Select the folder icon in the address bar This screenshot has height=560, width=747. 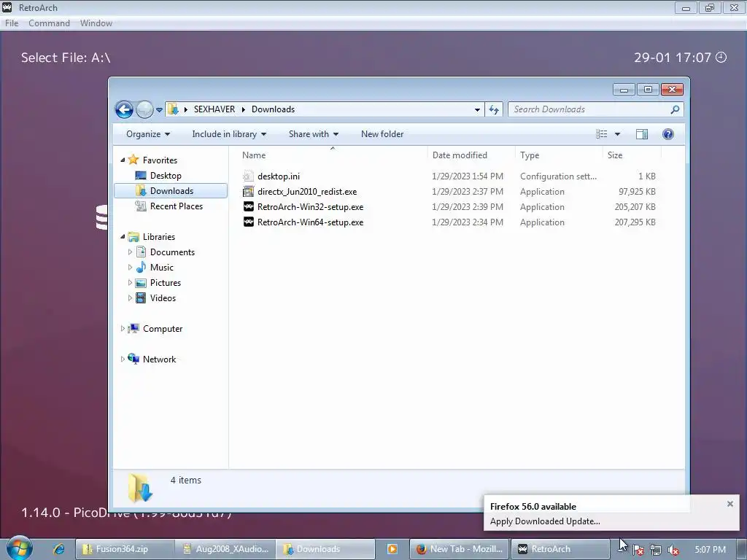[x=174, y=109]
